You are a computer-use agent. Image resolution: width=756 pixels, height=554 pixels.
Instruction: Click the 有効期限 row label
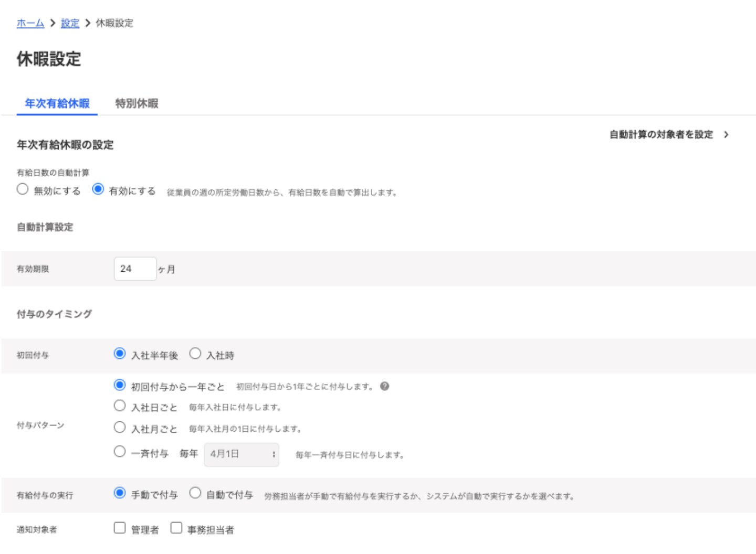[33, 269]
